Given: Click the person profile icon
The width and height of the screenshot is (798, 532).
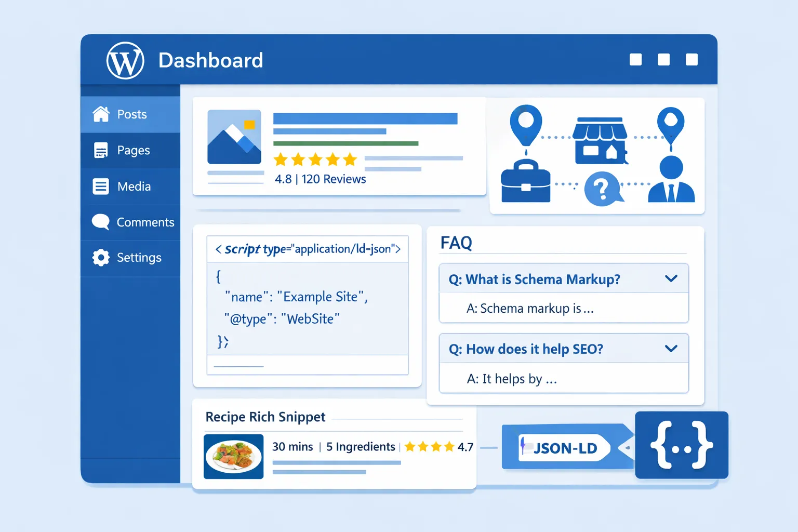Looking at the screenshot, I should (x=671, y=182).
